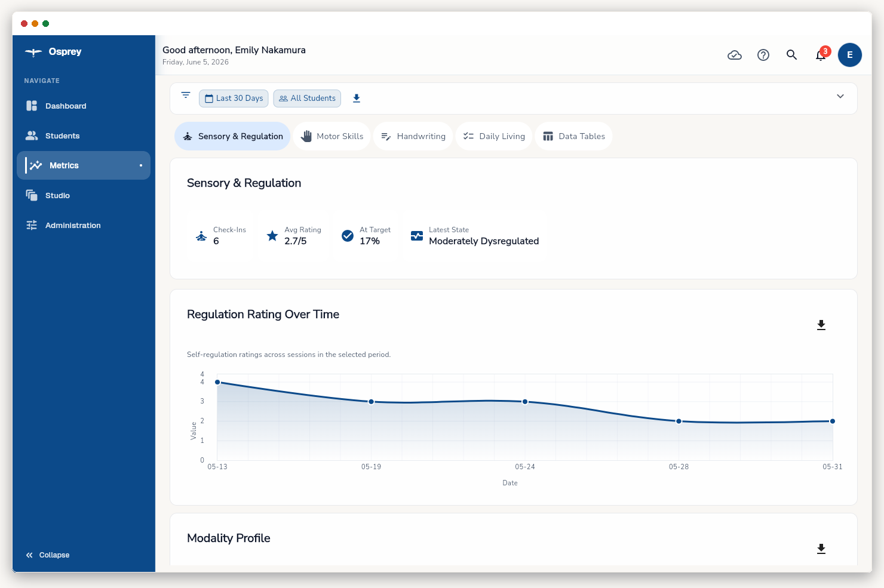Click the Metrics chart line icon
Viewport: 884px width, 588px height.
(x=36, y=165)
